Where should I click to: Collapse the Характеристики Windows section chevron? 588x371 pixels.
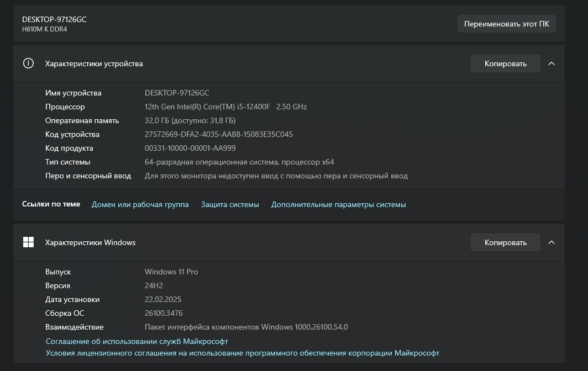pyautogui.click(x=552, y=242)
